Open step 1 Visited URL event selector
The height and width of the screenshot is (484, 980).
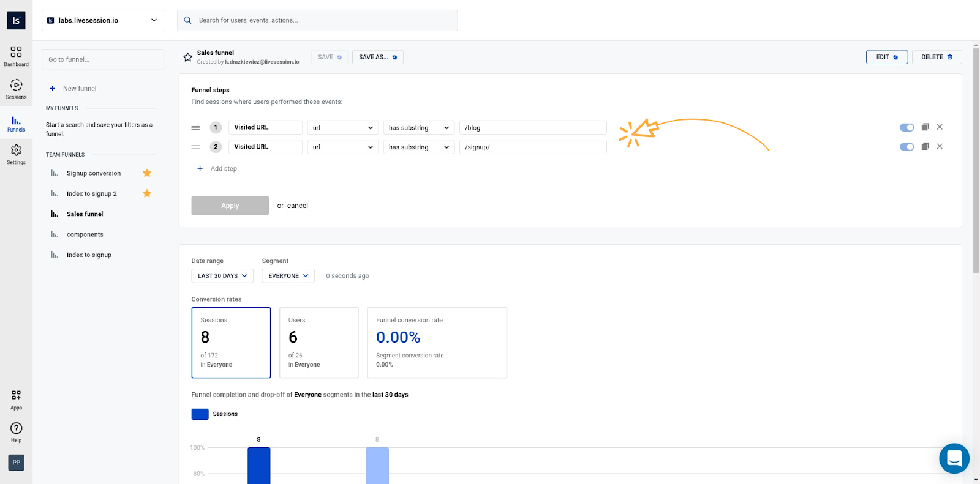click(265, 127)
